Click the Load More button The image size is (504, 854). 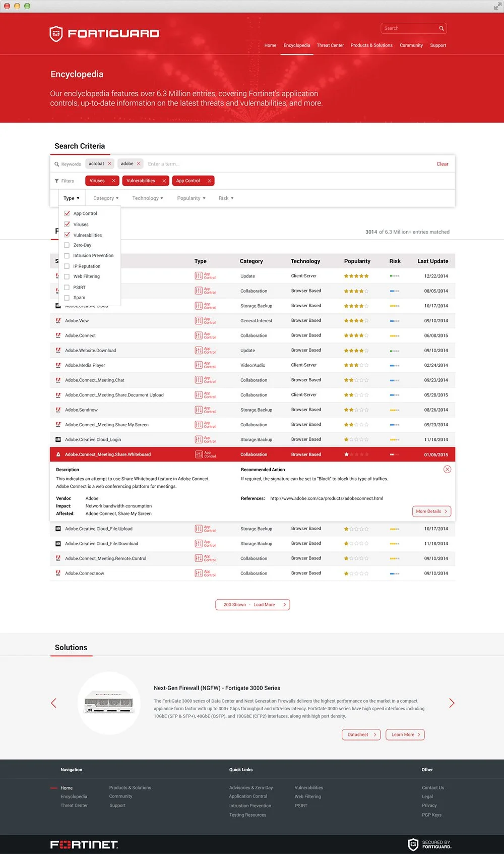point(253,605)
